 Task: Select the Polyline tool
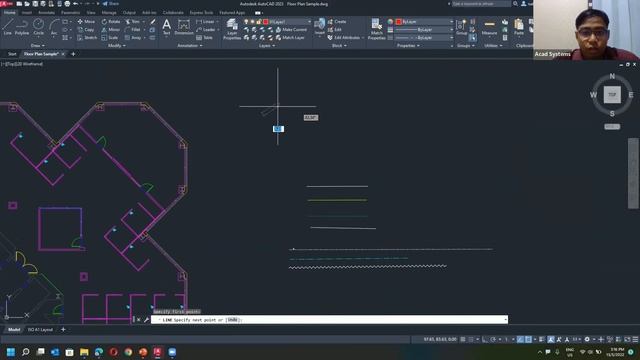[22, 27]
